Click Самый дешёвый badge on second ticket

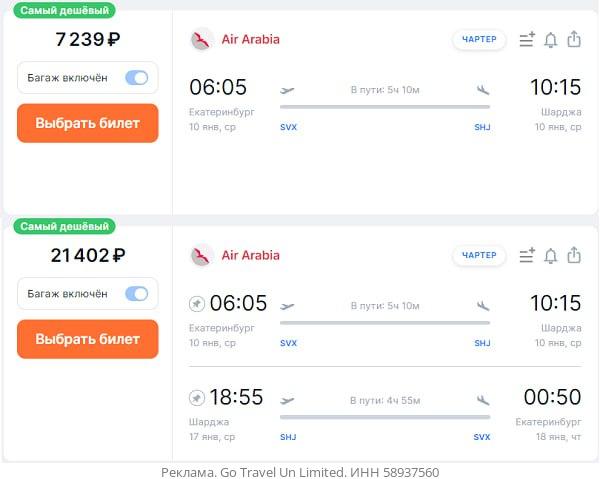click(x=64, y=226)
